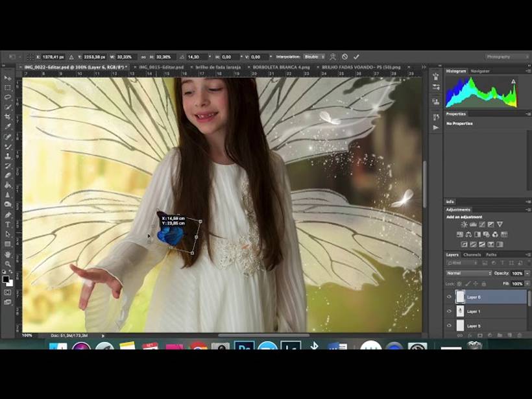This screenshot has height=399, width=532.
Task: Hide Layer 6 with eye icon
Action: click(449, 297)
